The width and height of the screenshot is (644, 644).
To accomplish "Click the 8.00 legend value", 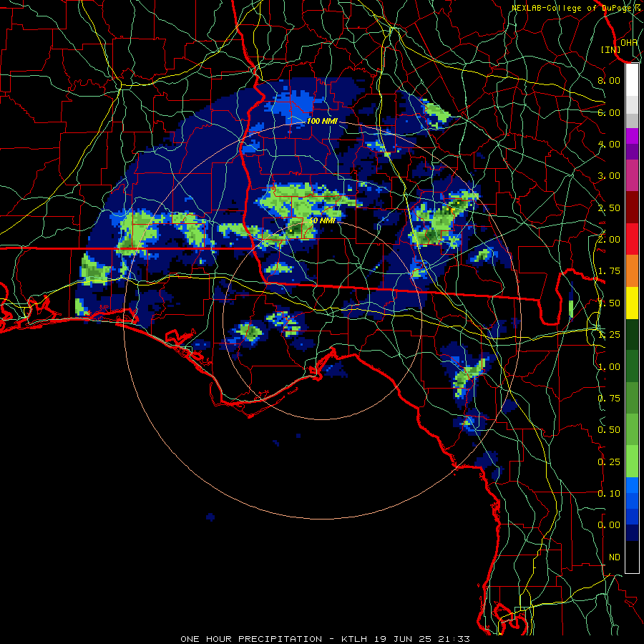I will pos(609,80).
